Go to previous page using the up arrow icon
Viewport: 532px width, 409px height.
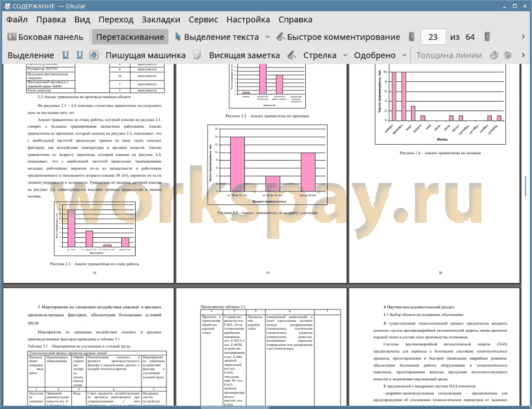click(x=412, y=37)
